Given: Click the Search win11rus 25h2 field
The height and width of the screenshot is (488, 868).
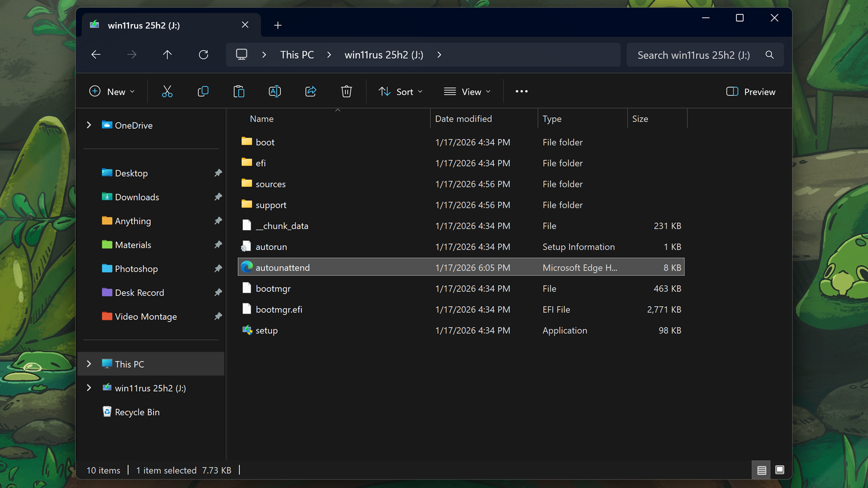Looking at the screenshot, I should click(x=693, y=55).
